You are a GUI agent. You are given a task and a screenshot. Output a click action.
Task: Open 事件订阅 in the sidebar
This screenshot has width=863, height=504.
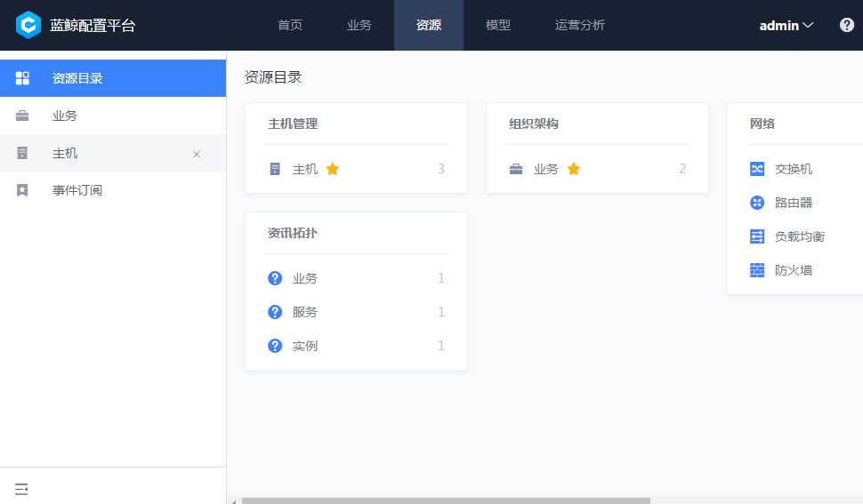[x=113, y=190]
